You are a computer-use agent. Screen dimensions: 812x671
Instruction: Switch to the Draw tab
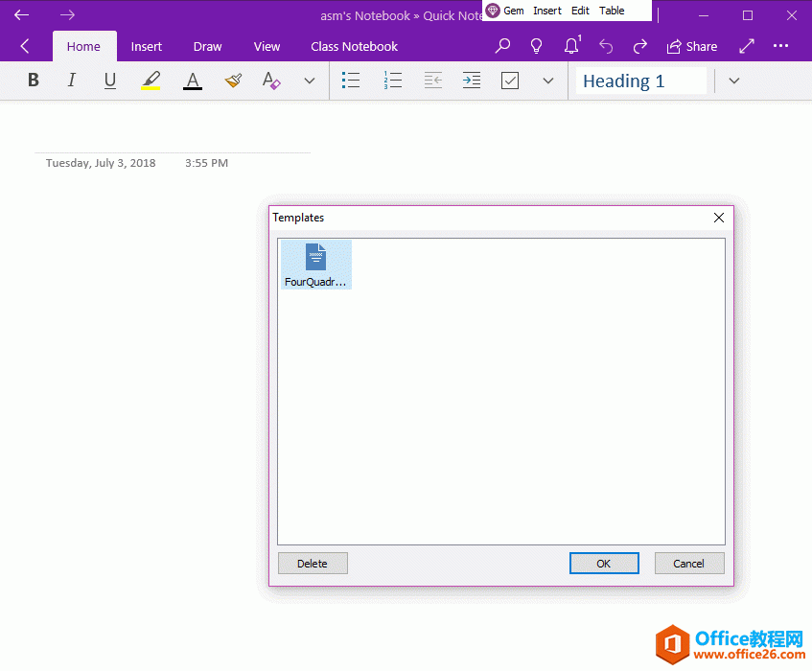click(207, 46)
